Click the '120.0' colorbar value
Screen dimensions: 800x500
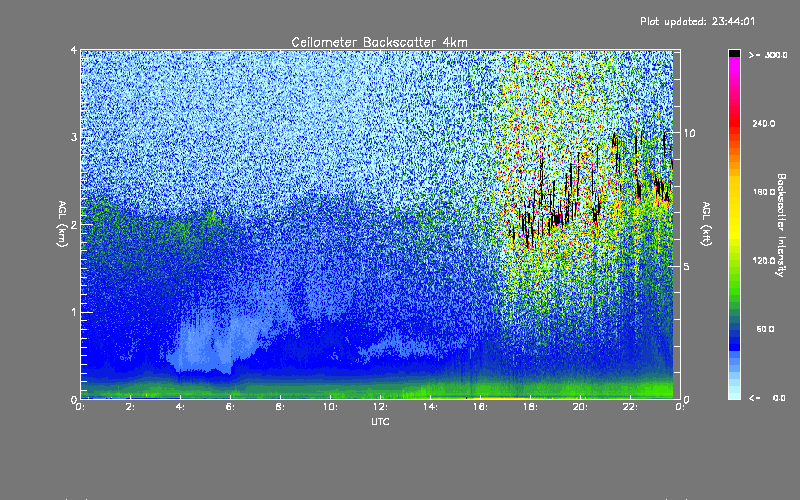click(x=764, y=260)
